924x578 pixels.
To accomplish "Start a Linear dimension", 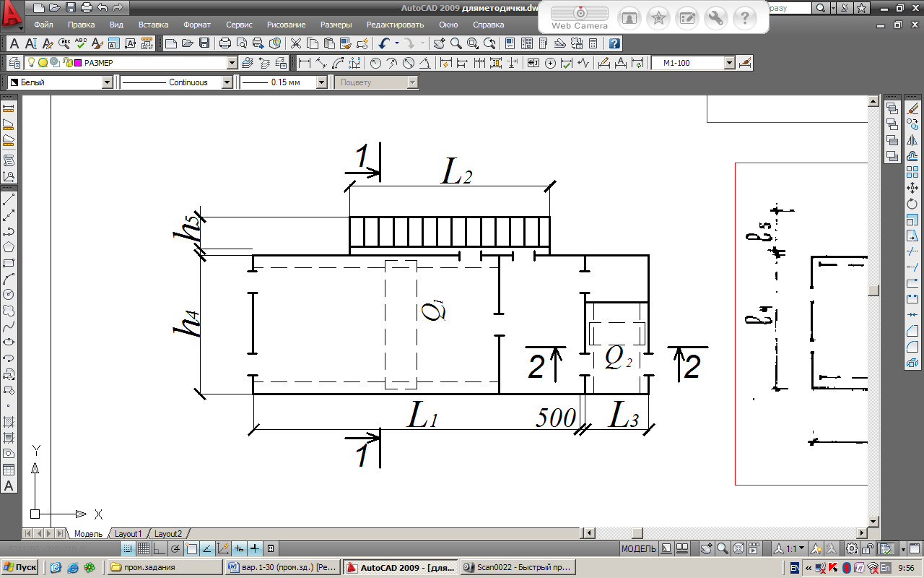I will point(305,63).
